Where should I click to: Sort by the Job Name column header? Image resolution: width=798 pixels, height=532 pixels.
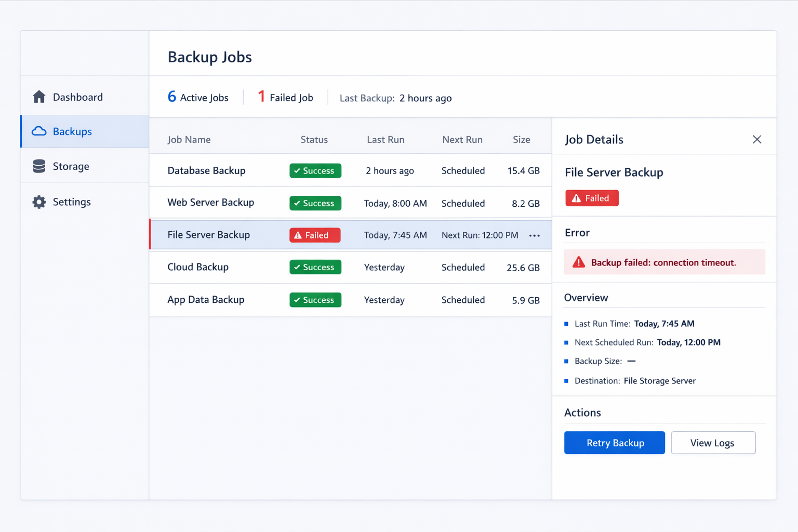(189, 140)
